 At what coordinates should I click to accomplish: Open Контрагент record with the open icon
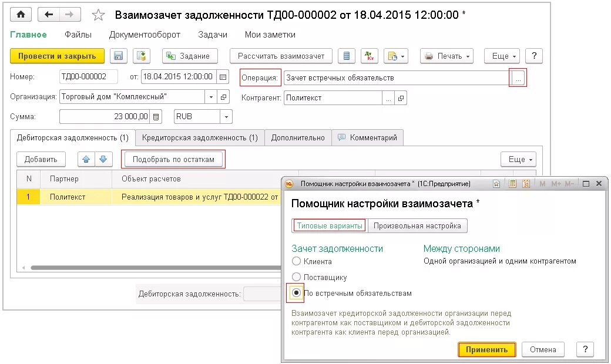401,98
